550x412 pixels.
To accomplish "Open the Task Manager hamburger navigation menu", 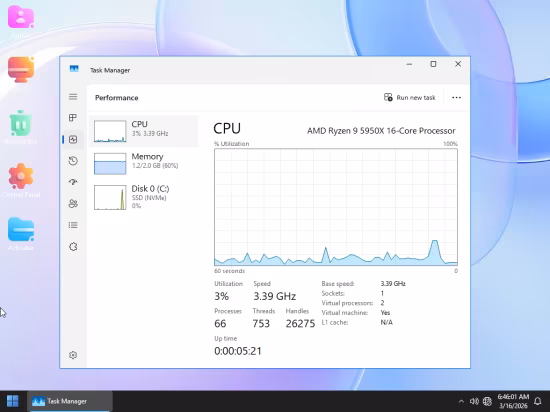I will coord(73,97).
